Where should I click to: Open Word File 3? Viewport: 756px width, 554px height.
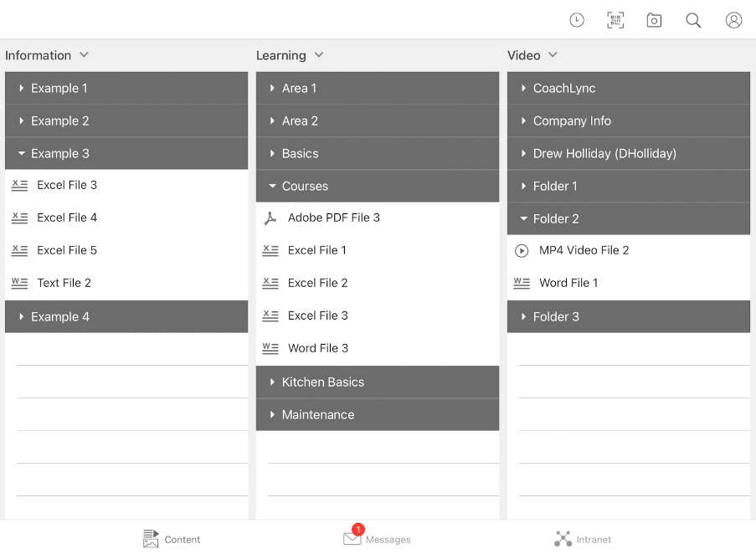point(378,348)
